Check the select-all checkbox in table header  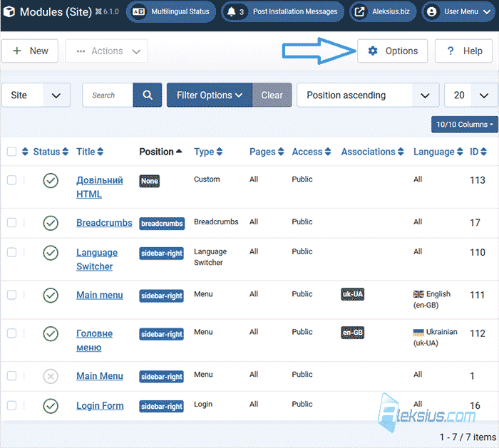tap(12, 152)
